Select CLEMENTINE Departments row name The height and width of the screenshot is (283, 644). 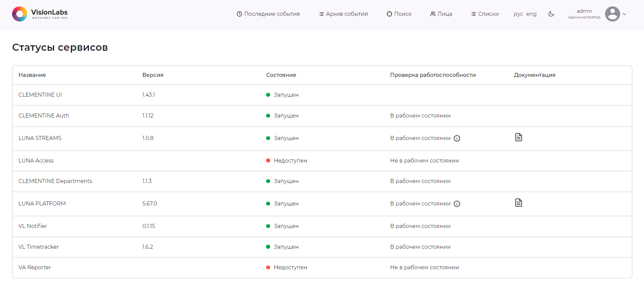[x=55, y=181]
